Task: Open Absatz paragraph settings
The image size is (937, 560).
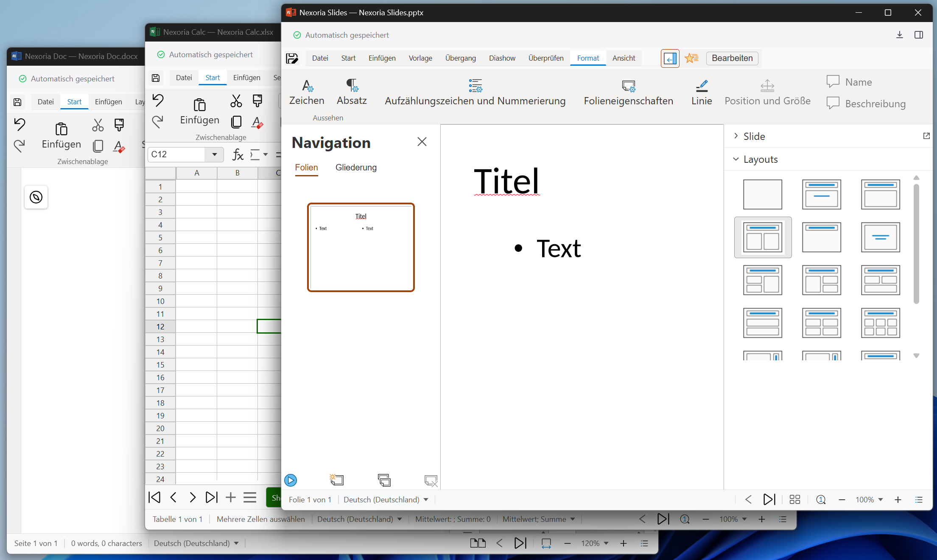Action: pos(352,92)
